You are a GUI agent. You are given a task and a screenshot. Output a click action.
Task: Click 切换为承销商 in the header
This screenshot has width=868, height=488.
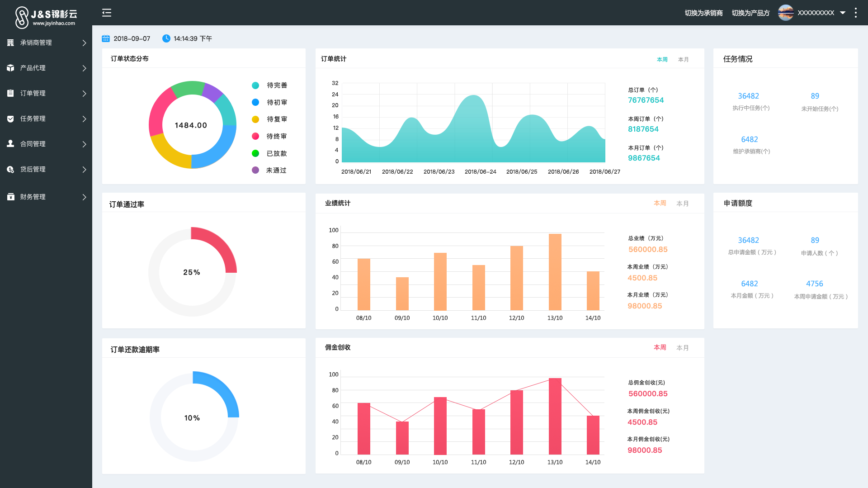703,13
